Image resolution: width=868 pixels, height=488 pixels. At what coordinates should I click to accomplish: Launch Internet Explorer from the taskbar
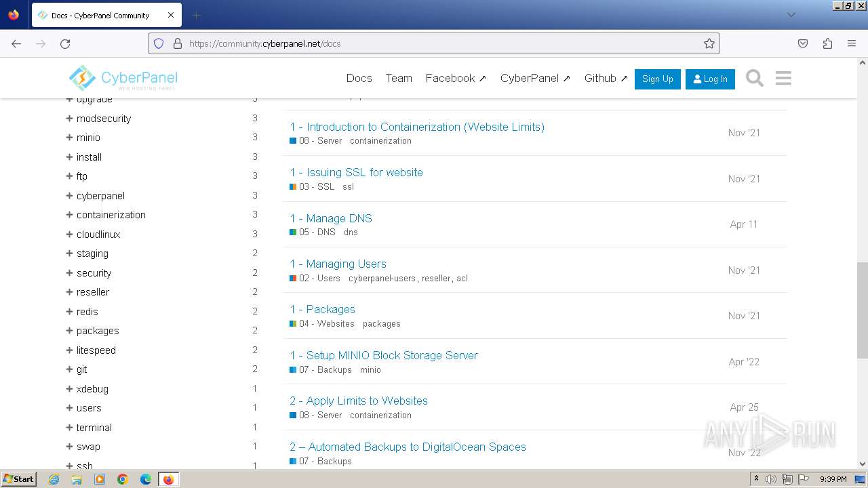coord(54,479)
